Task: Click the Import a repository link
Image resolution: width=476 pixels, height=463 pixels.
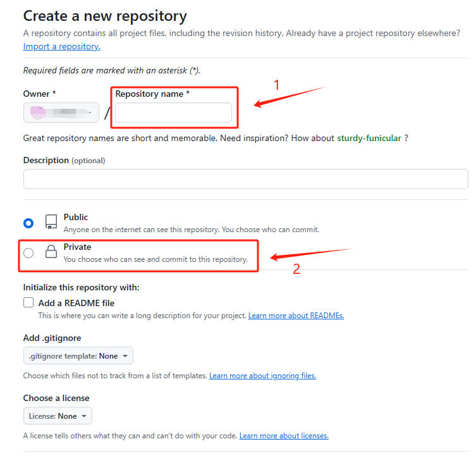Action: pos(61,46)
